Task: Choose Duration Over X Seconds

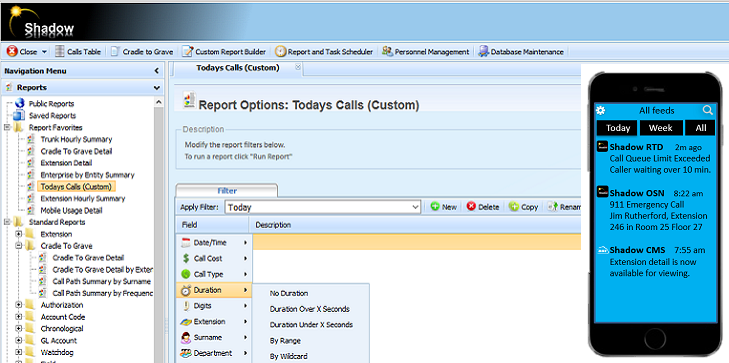Action: (311, 309)
